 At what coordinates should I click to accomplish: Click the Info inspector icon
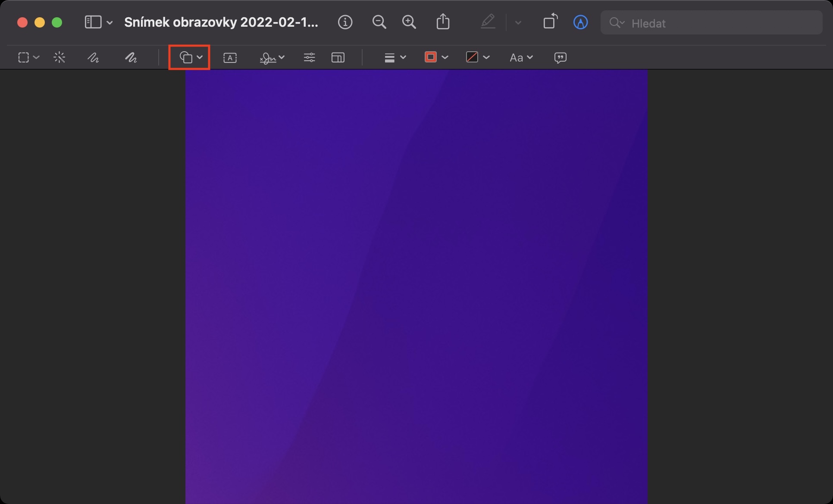(345, 22)
